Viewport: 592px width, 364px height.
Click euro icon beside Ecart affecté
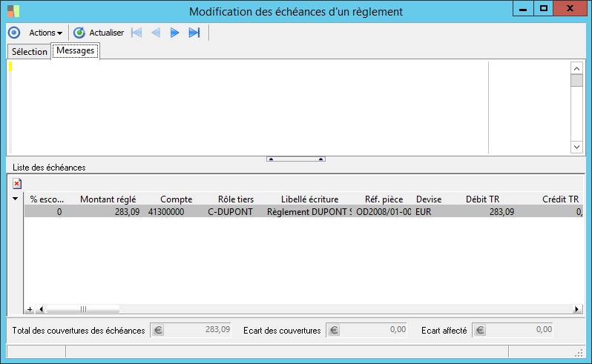(x=480, y=331)
